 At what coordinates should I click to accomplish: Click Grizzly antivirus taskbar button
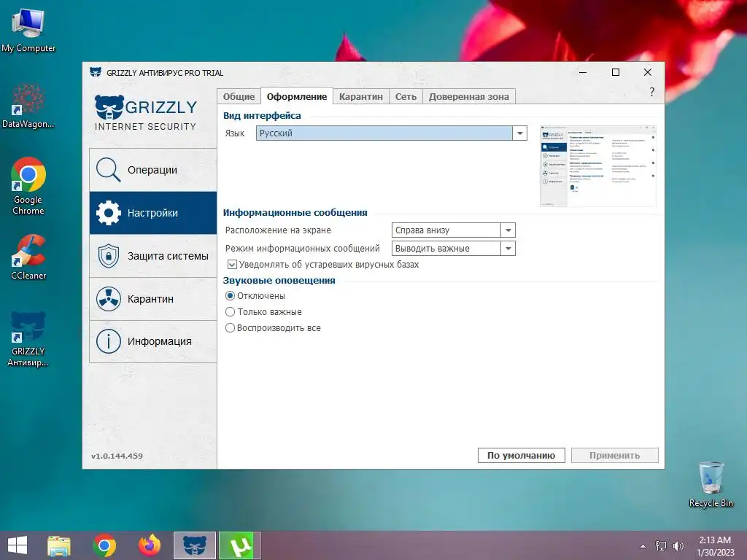click(194, 545)
